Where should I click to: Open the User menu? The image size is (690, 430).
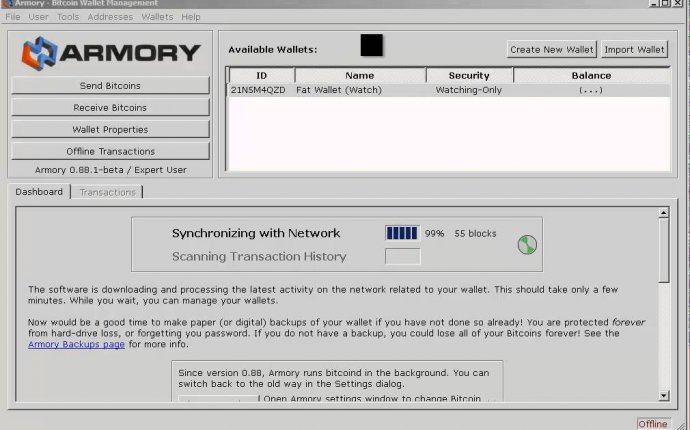[38, 17]
